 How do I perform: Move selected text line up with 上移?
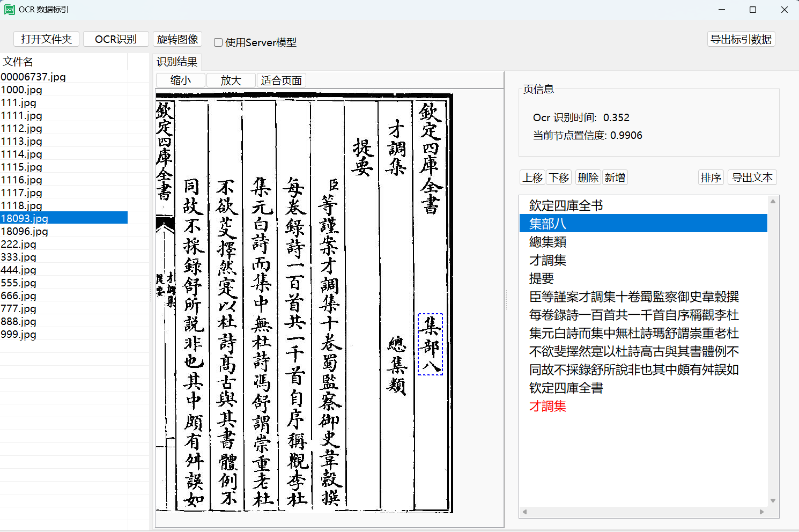532,177
